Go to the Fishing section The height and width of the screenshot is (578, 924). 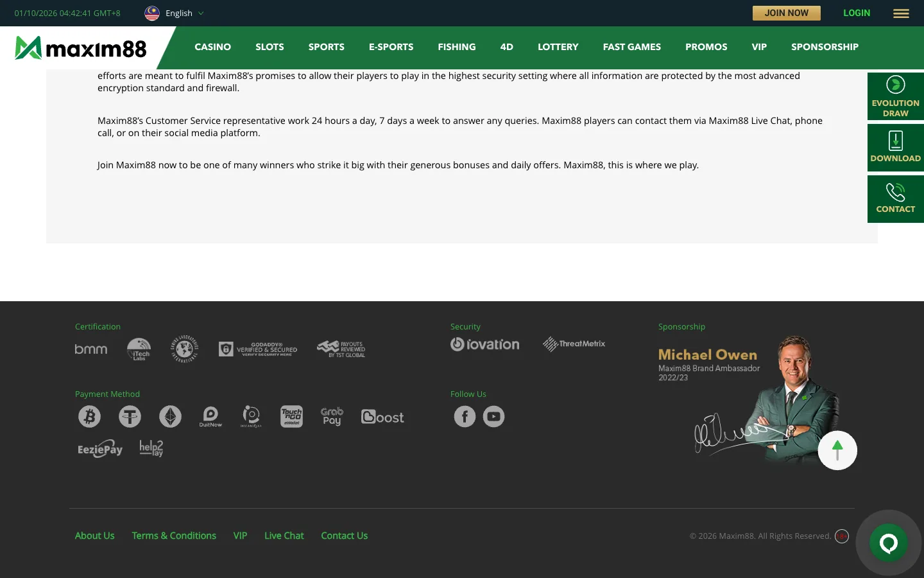[x=457, y=47]
